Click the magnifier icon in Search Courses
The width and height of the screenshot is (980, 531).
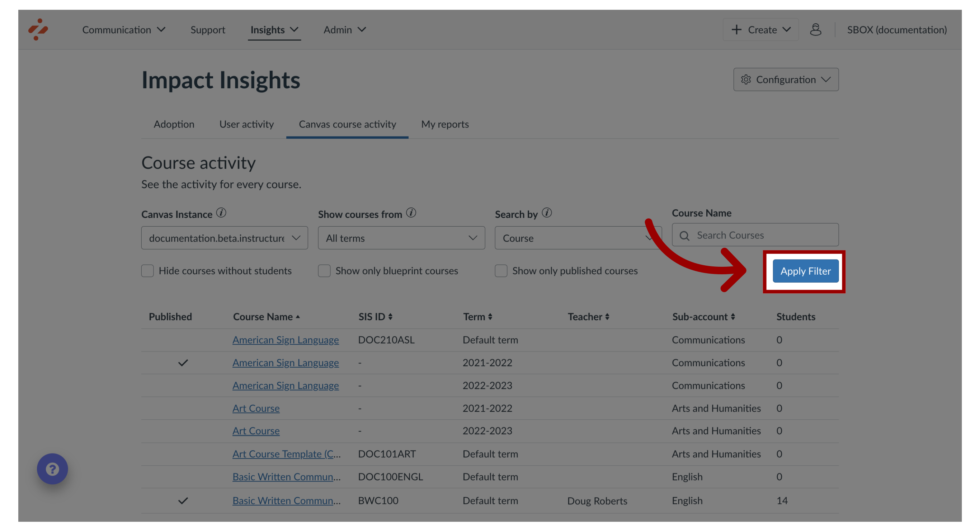pos(684,236)
